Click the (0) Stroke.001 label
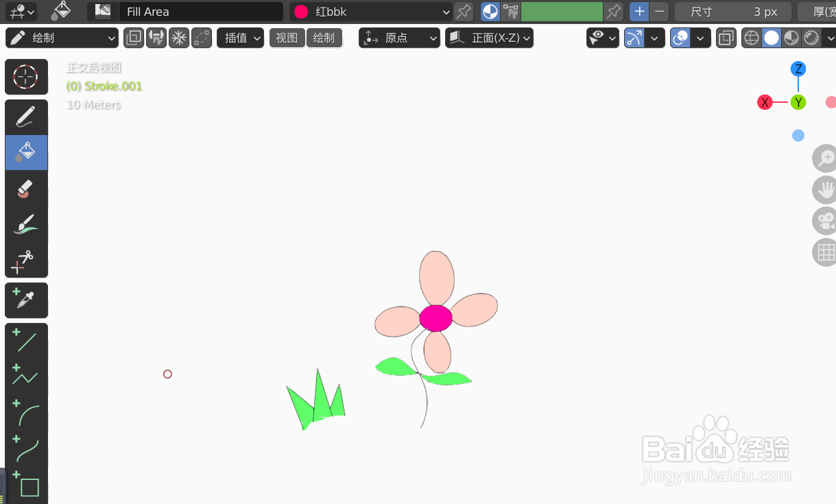Screen dimensions: 836x504 pyautogui.click(x=104, y=86)
